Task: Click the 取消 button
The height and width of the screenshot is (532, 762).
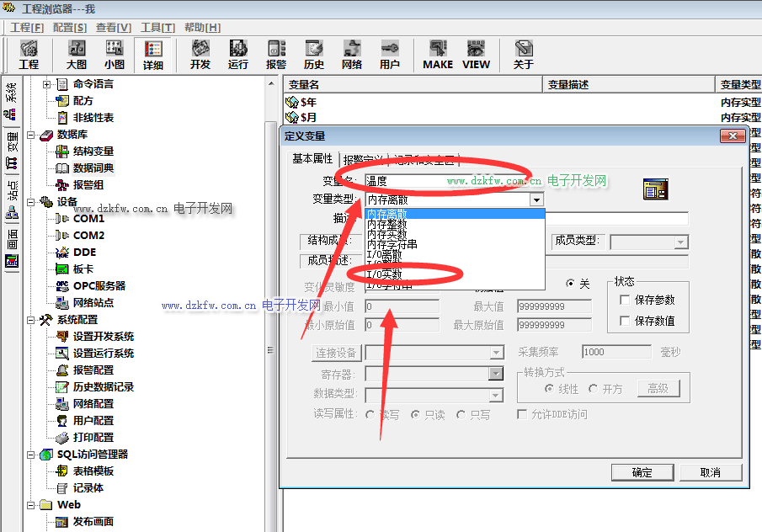Action: pos(710,472)
